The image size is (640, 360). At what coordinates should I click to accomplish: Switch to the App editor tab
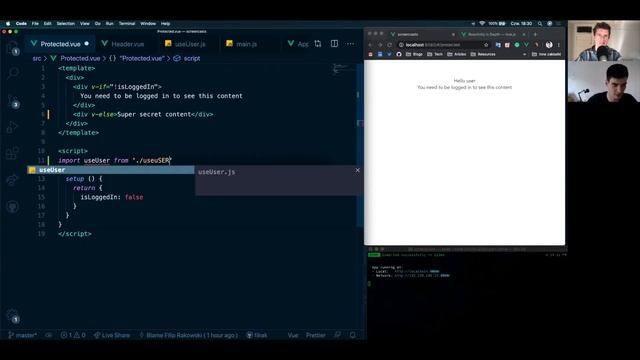pyautogui.click(x=298, y=44)
